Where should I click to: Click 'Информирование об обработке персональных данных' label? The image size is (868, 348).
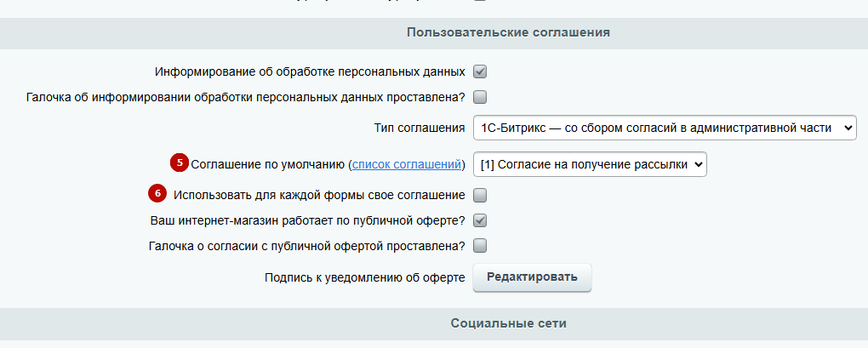tap(310, 72)
